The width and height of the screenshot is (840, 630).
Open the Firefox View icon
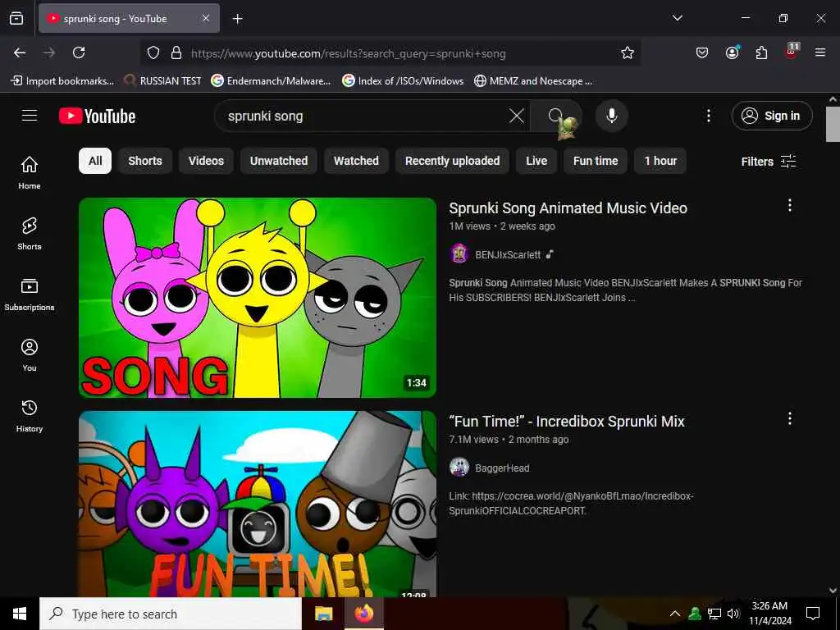(16, 18)
